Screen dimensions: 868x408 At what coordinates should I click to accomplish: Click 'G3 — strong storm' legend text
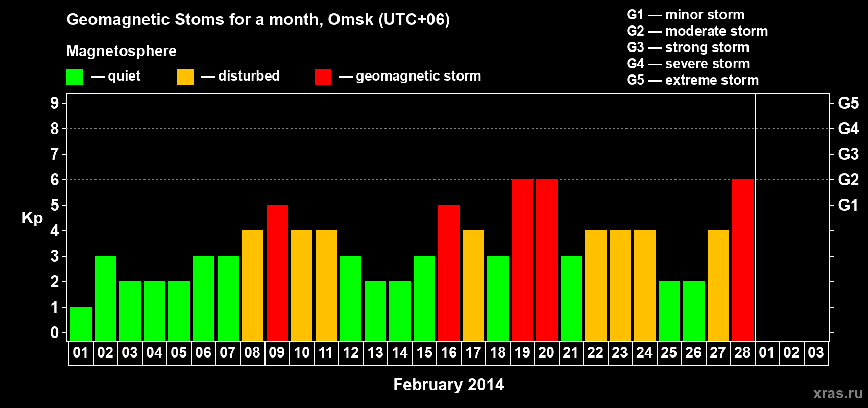pyautogui.click(x=688, y=47)
